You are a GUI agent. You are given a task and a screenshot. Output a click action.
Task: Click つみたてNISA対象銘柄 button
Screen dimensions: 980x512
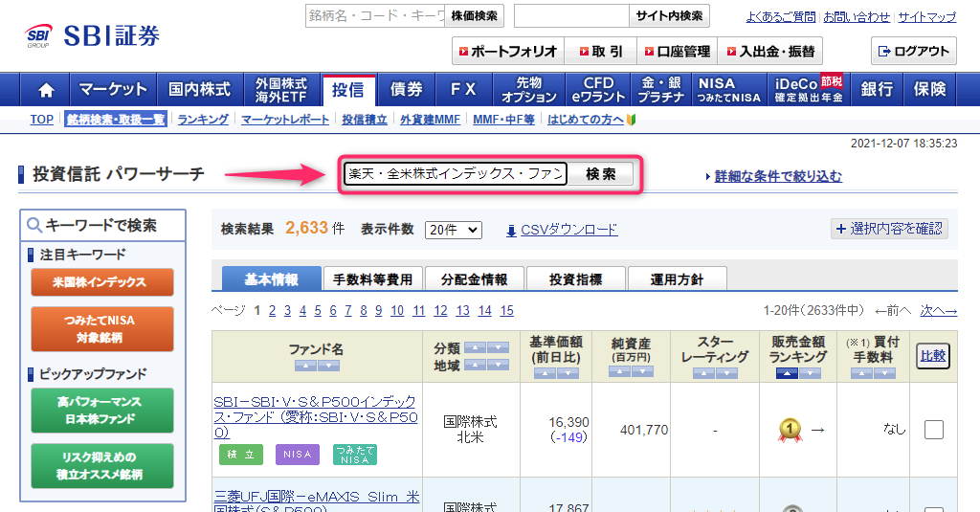tap(102, 329)
